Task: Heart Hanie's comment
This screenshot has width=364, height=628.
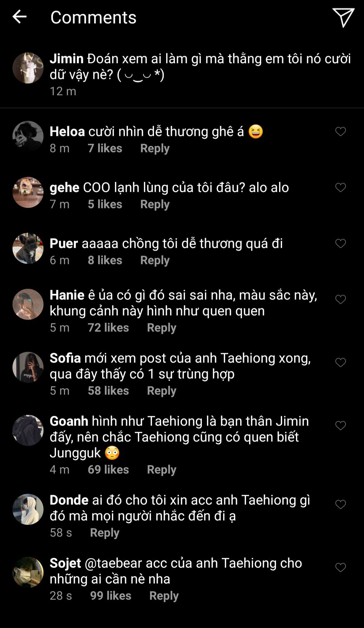Action: (340, 299)
